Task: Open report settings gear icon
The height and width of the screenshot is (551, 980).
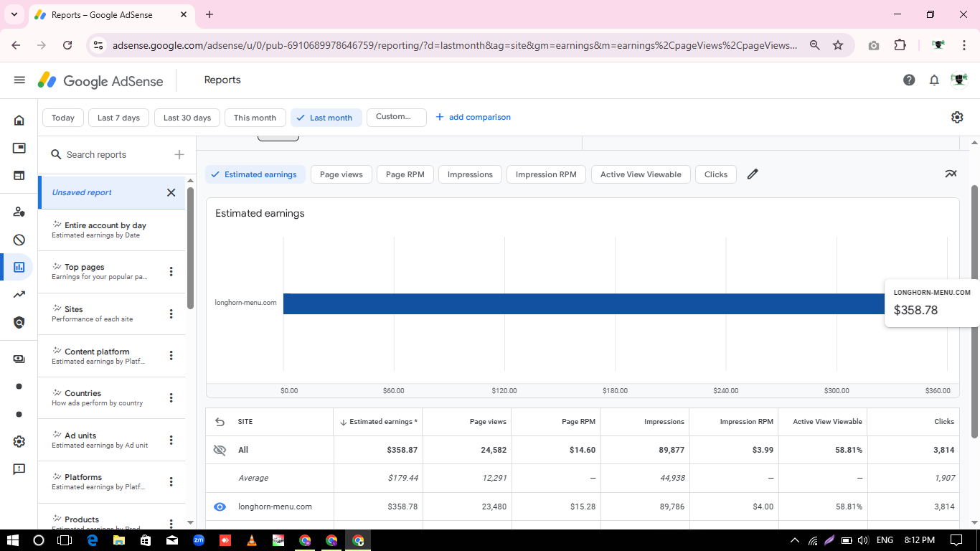Action: click(957, 117)
